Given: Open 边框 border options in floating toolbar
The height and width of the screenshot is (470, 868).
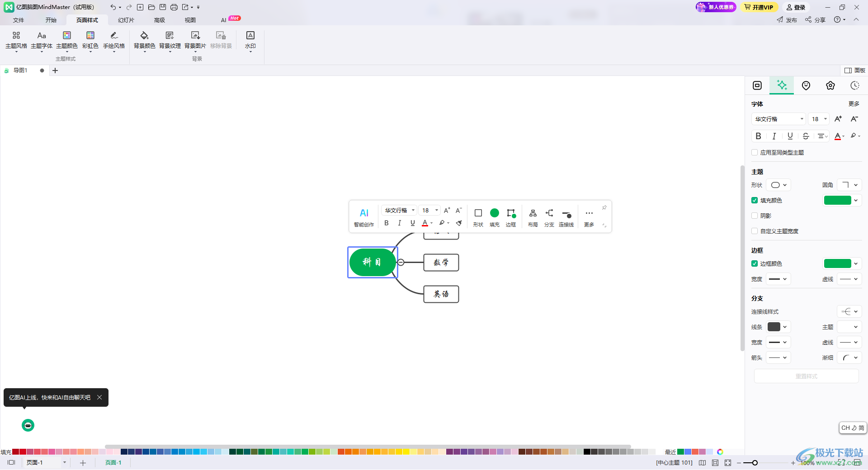Looking at the screenshot, I should click(x=511, y=217).
